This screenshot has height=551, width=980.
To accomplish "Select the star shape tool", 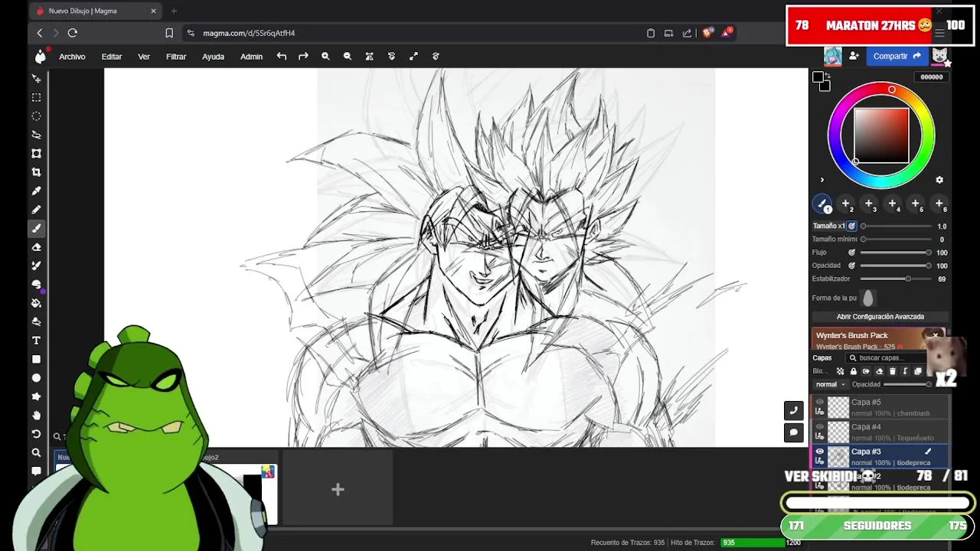I will 36,396.
